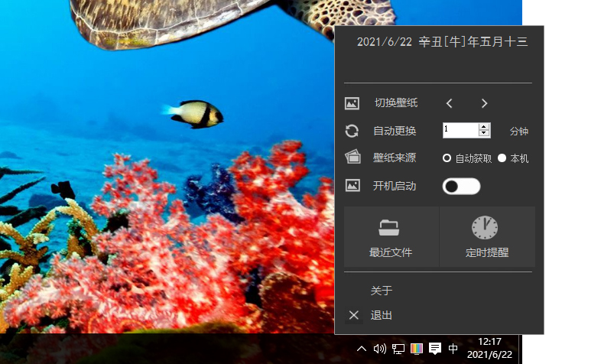Click the 自动更换 label
The image size is (601, 364).
point(395,131)
